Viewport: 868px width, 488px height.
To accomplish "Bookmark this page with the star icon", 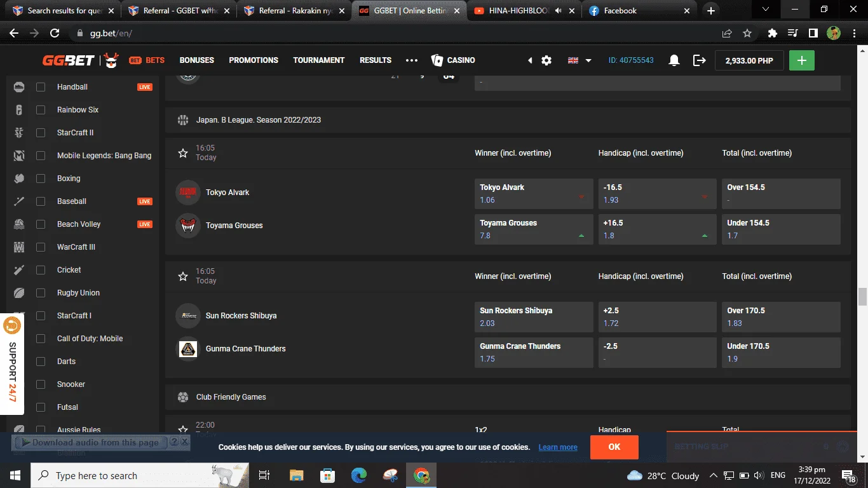I will 747,33.
